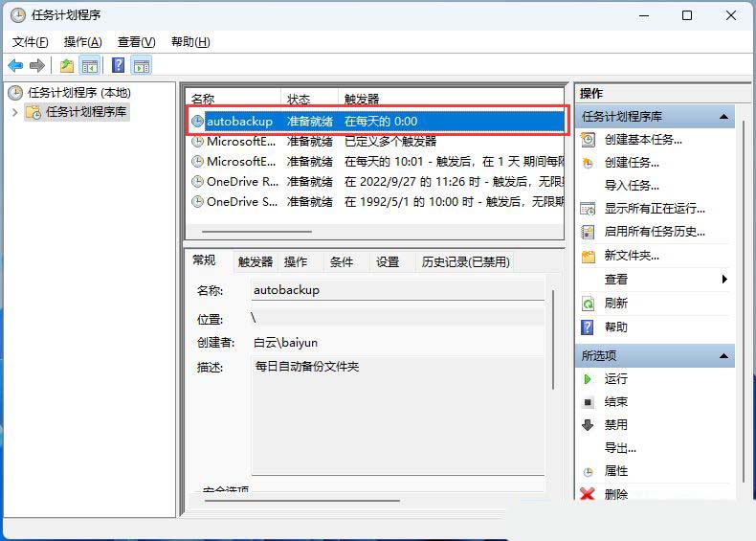The image size is (756, 541).
Task: Click the 创建任务 icon in actions pane
Action: pyautogui.click(x=588, y=163)
